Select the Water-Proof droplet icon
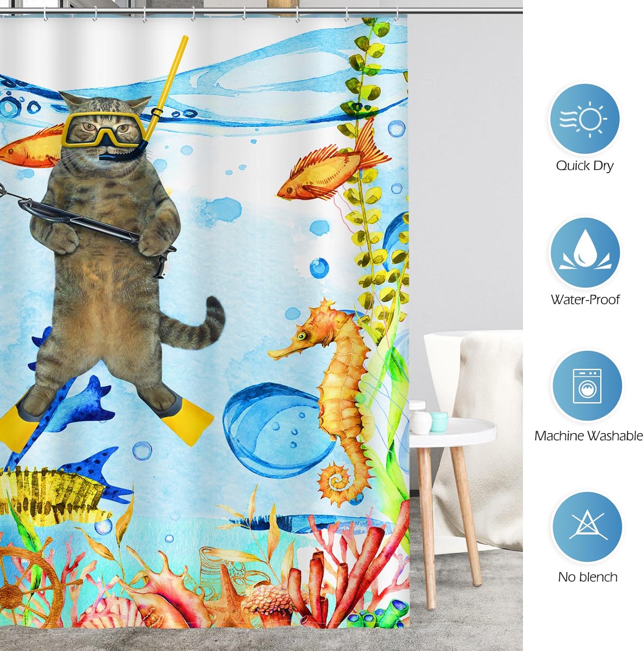Screen dimensions: 644x651 (585, 253)
